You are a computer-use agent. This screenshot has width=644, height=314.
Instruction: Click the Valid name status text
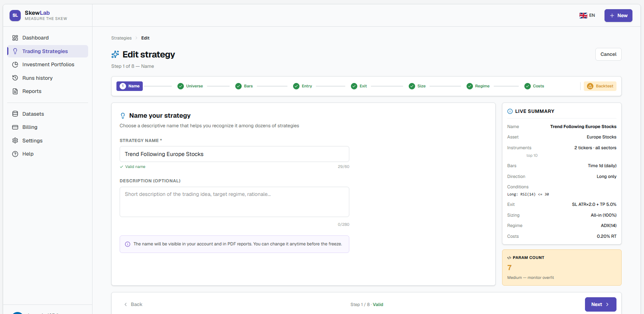[x=135, y=167]
